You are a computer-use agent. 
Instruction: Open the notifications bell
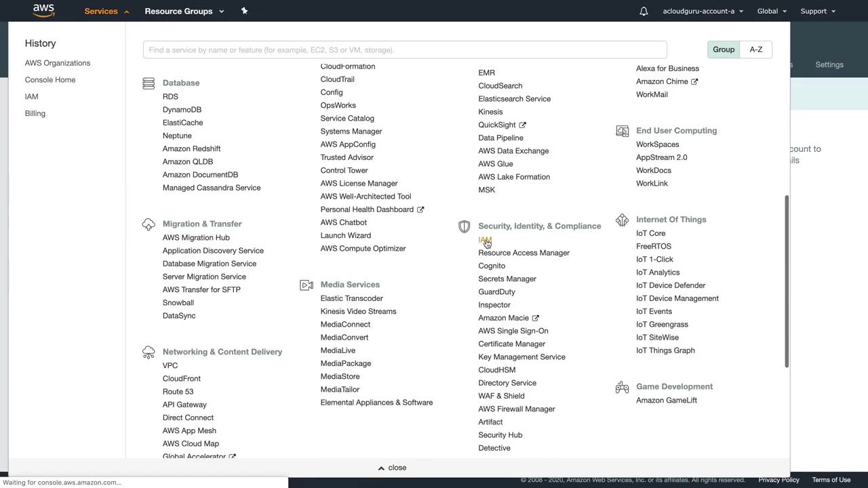(x=644, y=12)
